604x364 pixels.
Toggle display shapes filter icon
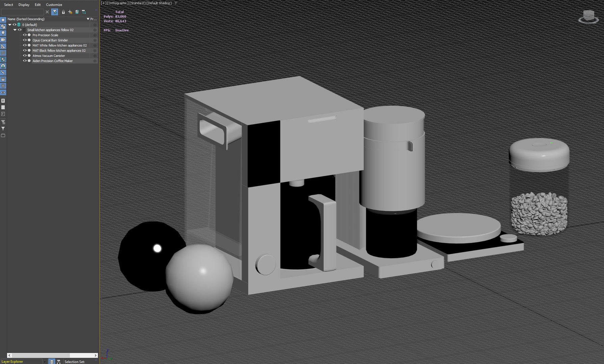3,26
